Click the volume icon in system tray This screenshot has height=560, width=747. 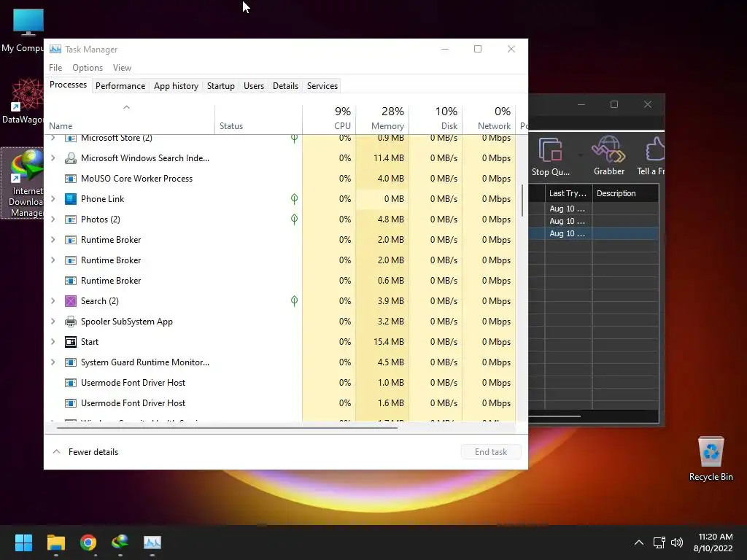click(x=677, y=542)
